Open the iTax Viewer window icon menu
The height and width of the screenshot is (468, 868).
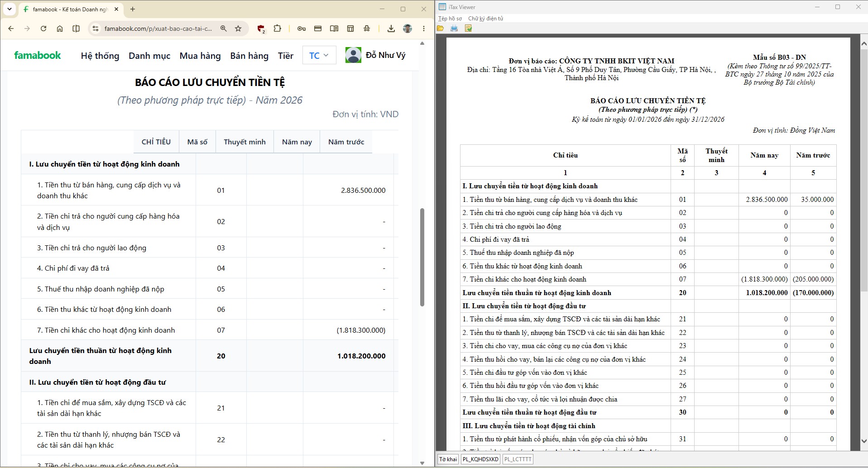pyautogui.click(x=442, y=7)
